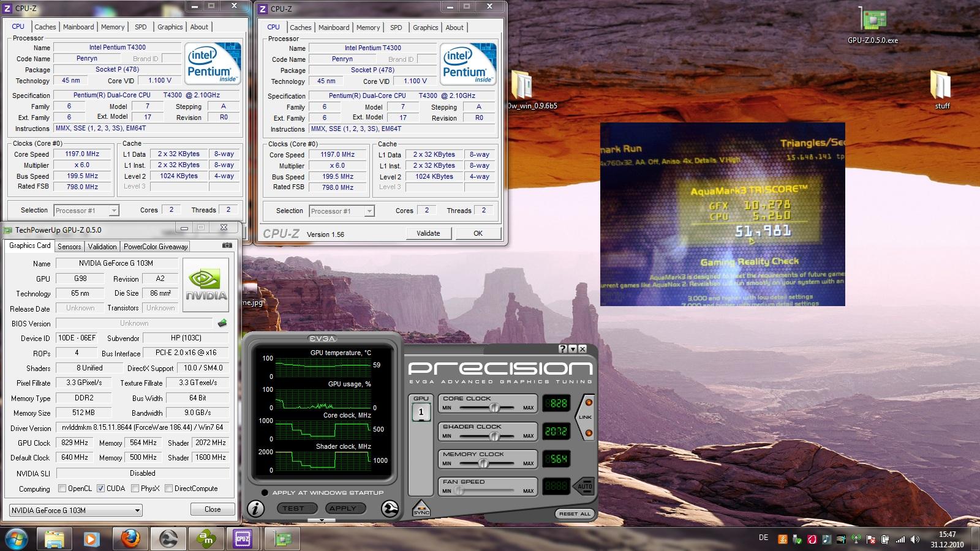
Task: Select GPU 1 button in Precision
Action: (x=421, y=412)
